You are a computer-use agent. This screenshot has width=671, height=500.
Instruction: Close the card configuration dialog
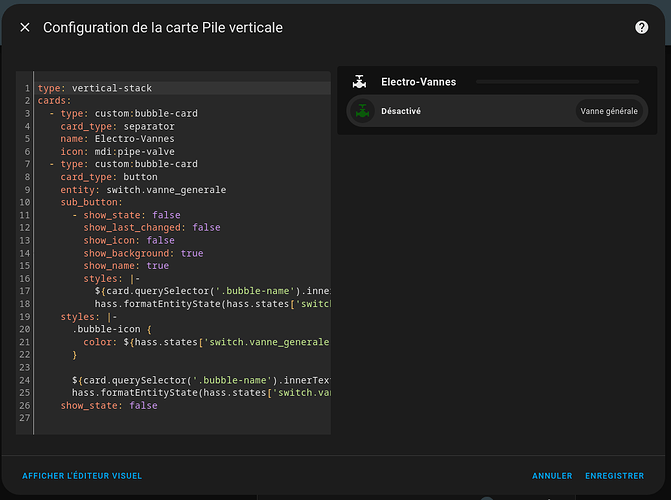(25, 27)
